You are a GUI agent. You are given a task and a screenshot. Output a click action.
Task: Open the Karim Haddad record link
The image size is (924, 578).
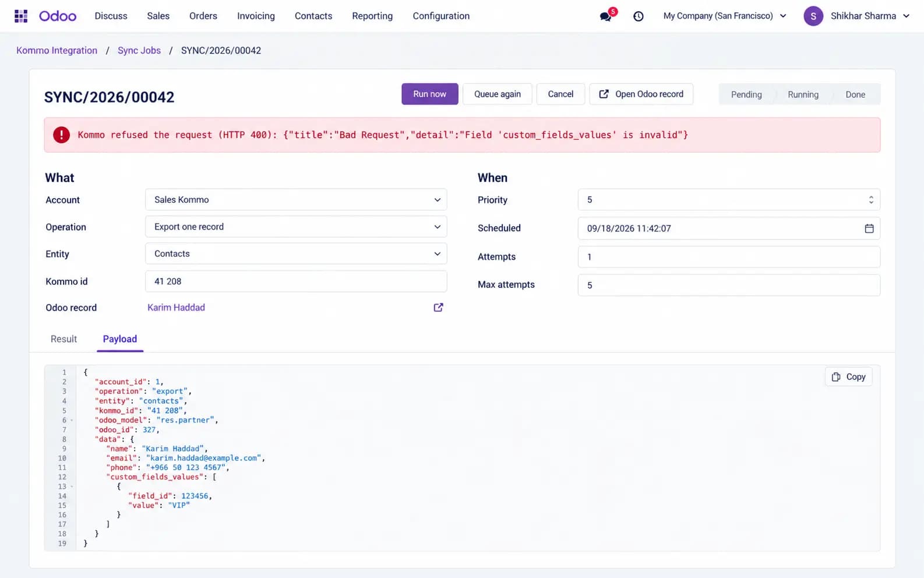(176, 308)
